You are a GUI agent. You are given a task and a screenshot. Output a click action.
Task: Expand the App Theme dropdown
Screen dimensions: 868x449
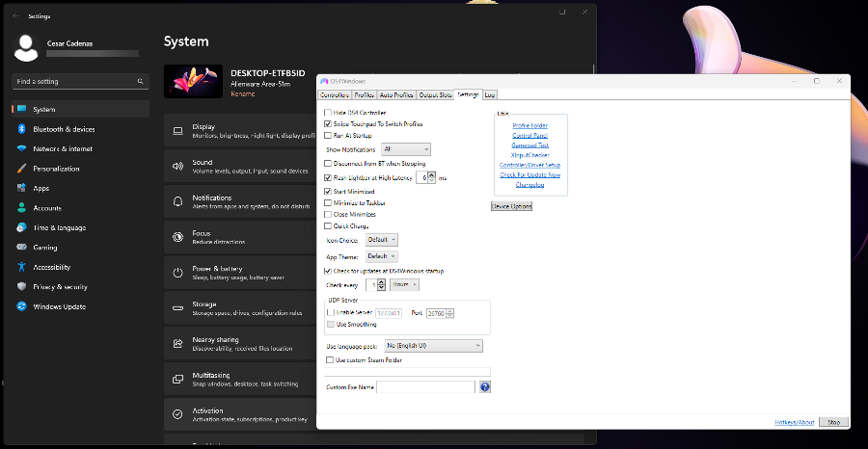coord(381,256)
